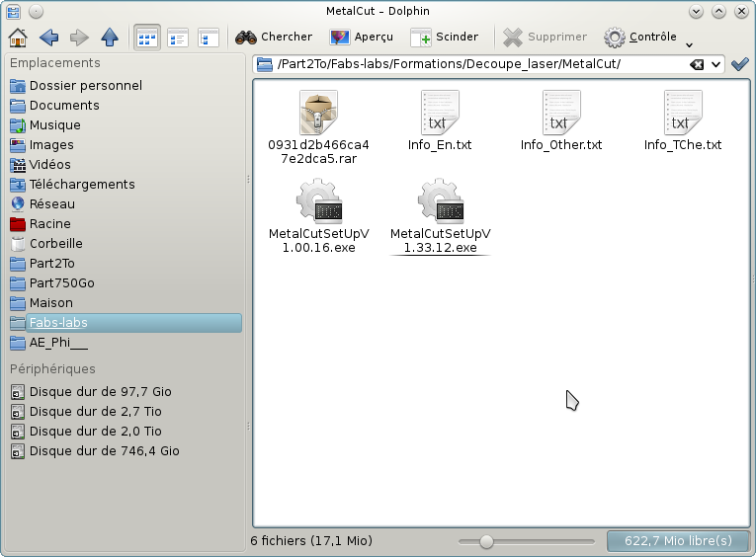Confirm location with the checkmark icon

coord(740,64)
